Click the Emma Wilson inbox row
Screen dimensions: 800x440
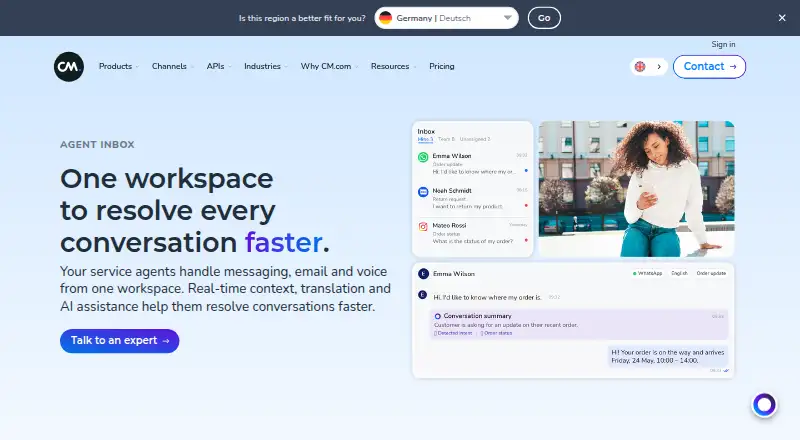(x=472, y=163)
